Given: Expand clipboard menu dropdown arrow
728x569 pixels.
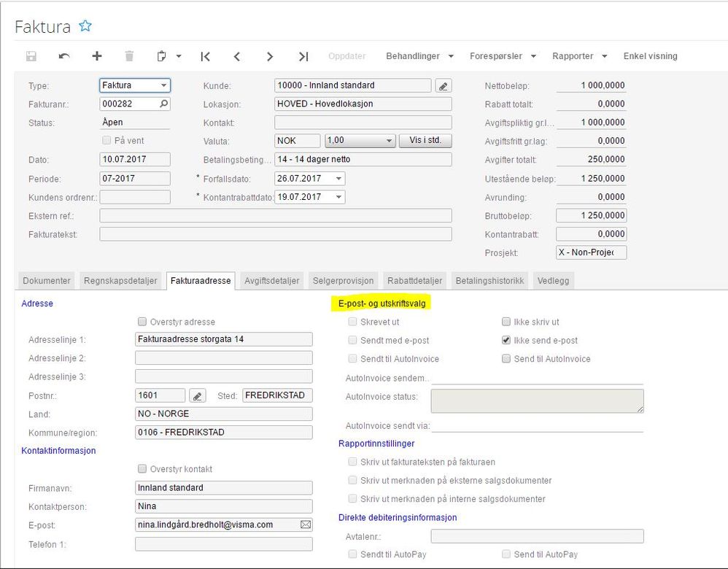Looking at the screenshot, I should coord(179,56).
